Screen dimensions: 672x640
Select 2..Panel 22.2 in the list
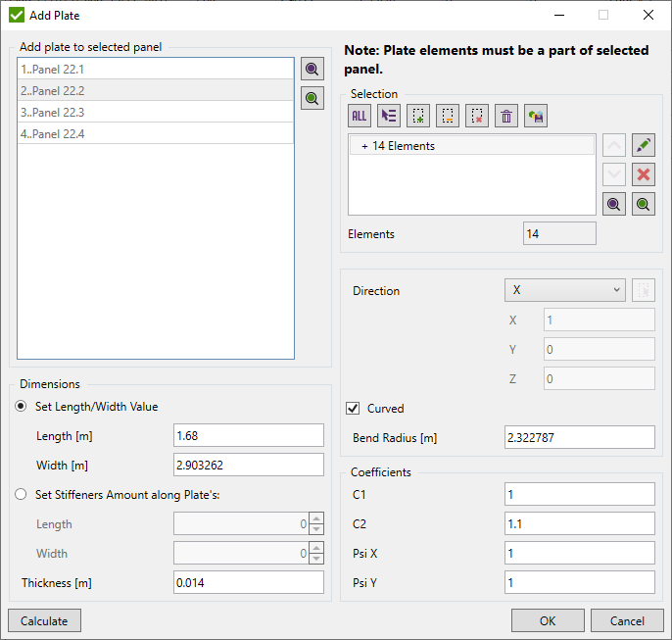tap(156, 90)
